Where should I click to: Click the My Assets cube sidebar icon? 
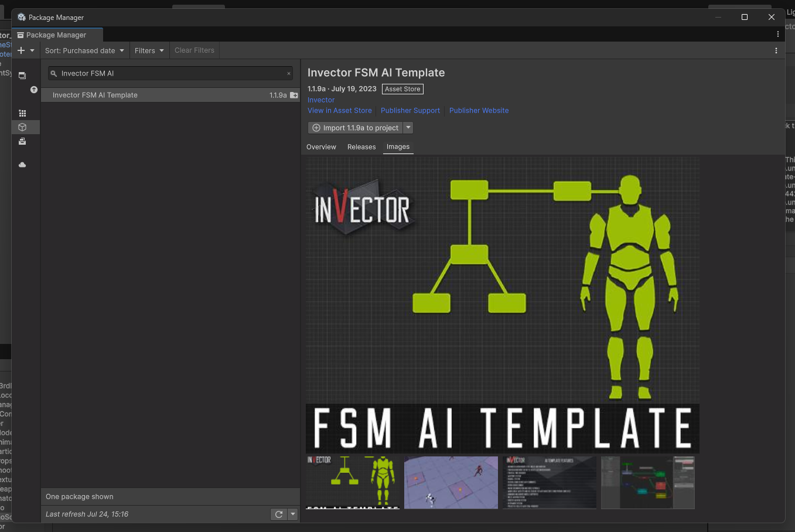pos(22,127)
